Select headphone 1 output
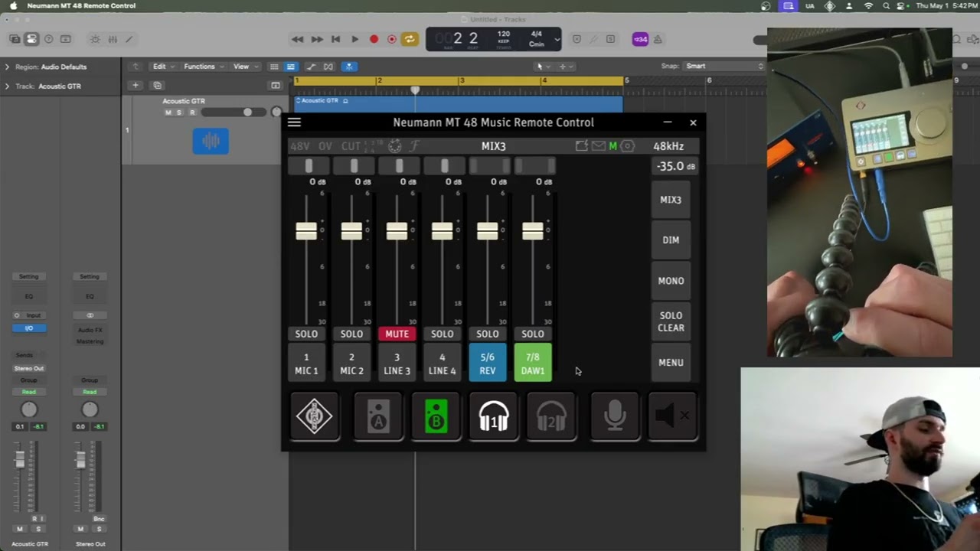The width and height of the screenshot is (980, 551). coord(494,416)
